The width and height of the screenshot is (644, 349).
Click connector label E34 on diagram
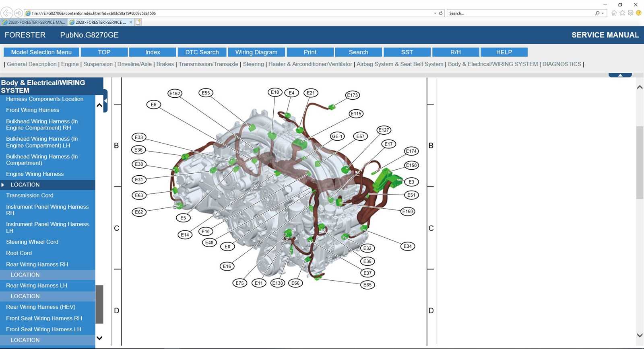coord(408,246)
